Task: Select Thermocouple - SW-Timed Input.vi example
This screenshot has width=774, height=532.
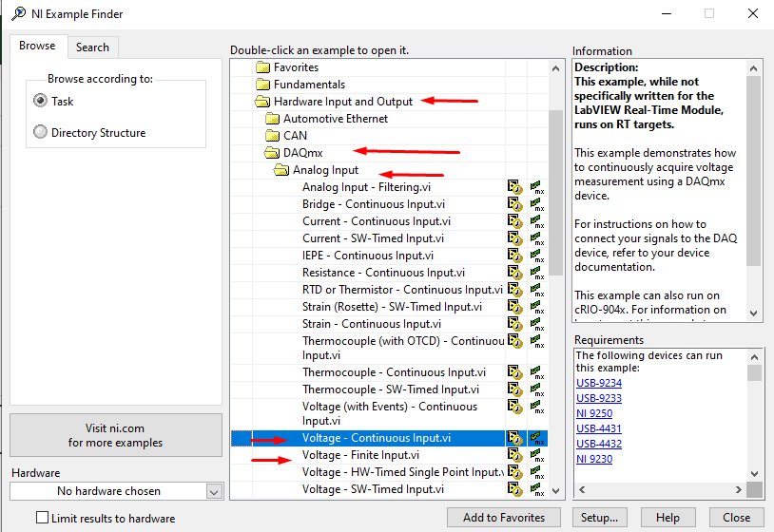Action: 391,389
